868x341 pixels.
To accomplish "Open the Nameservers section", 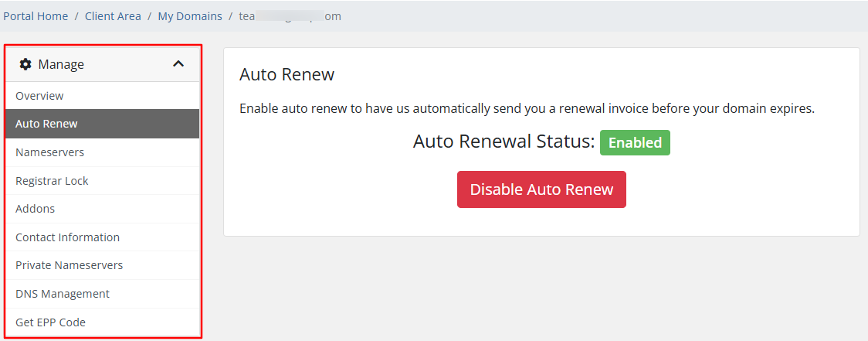I will pos(49,152).
